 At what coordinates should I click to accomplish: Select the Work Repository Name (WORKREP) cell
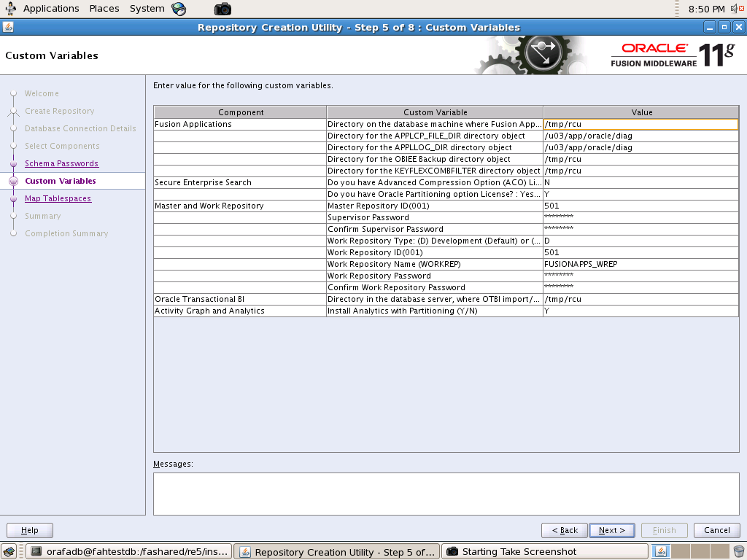pos(435,264)
